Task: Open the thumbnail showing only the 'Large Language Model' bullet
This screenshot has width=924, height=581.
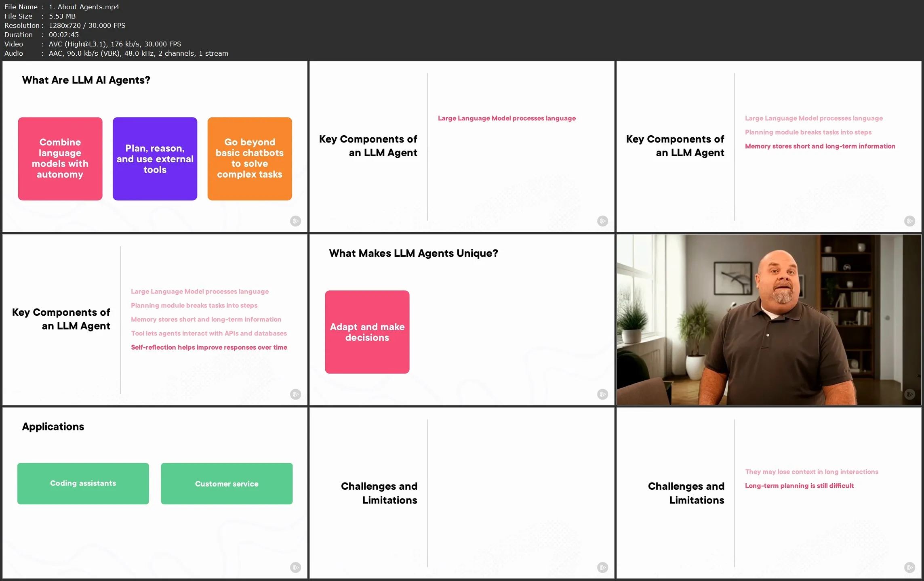Action: 462,147
